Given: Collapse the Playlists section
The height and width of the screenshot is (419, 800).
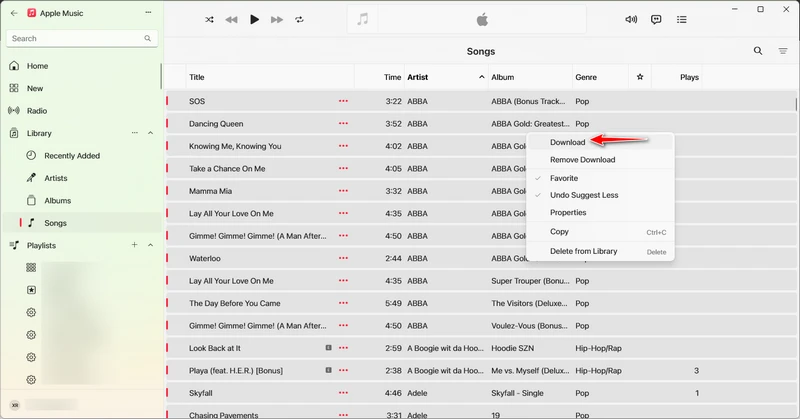Looking at the screenshot, I should point(151,245).
